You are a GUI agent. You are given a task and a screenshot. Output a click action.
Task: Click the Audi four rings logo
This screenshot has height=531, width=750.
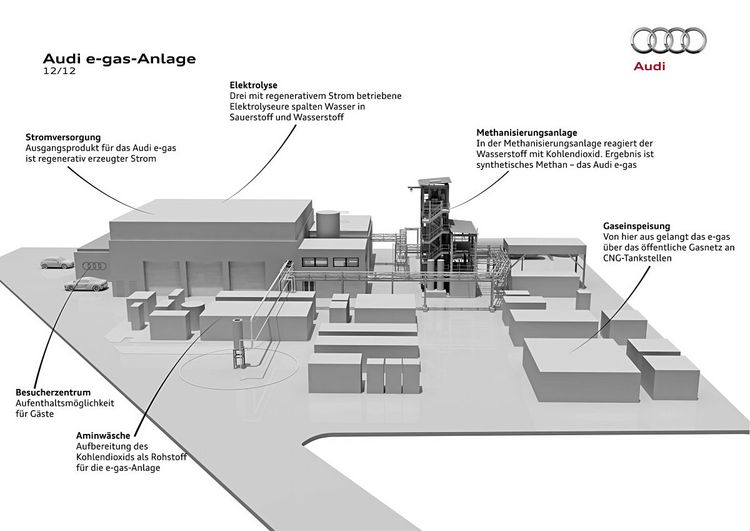pos(667,41)
